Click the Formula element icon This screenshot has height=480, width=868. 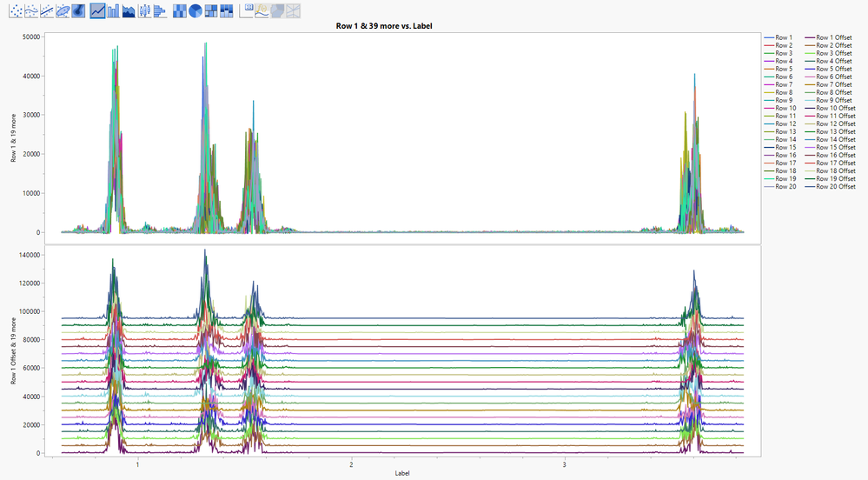point(262,10)
